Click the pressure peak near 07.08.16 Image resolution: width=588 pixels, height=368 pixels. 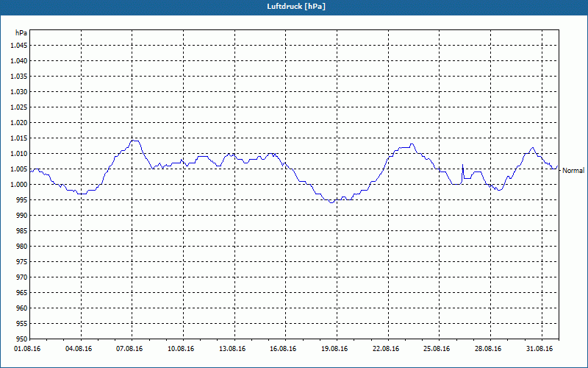click(135, 141)
